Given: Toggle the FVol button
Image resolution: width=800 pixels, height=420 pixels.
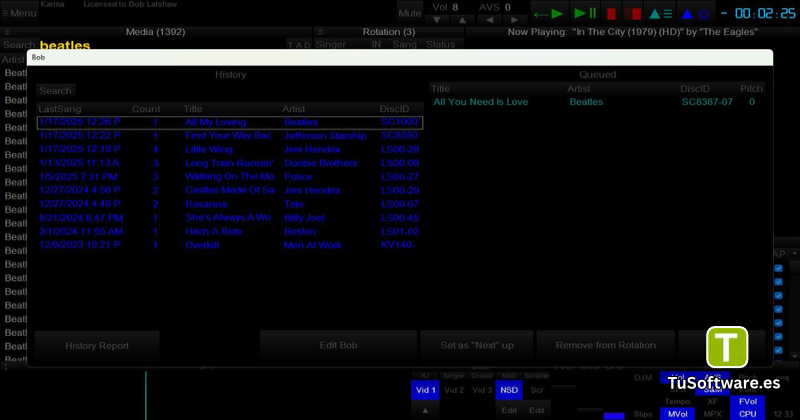Looking at the screenshot, I should point(747,402).
